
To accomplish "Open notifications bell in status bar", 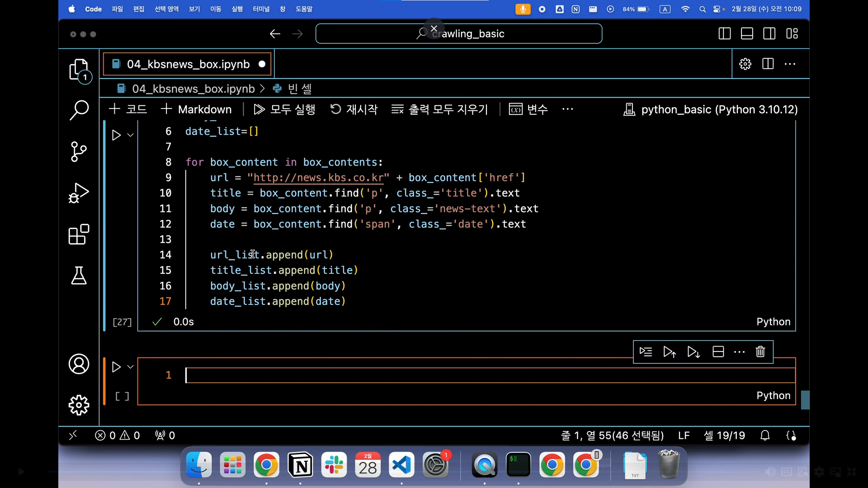I will pos(765,436).
